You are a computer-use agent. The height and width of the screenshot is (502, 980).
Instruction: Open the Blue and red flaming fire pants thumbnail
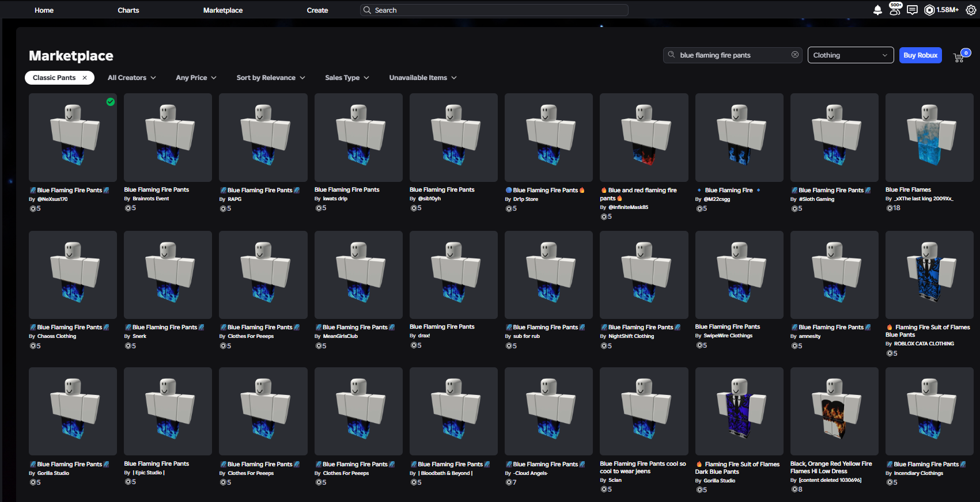pyautogui.click(x=644, y=138)
